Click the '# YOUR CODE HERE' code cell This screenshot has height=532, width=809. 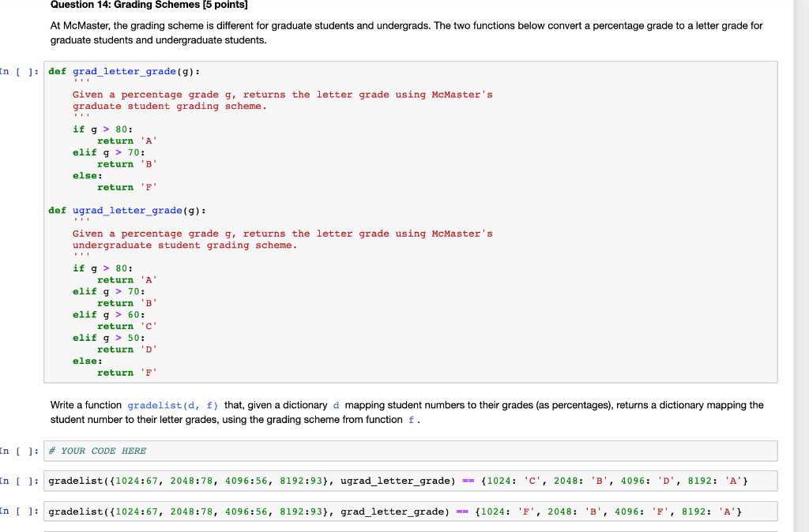411,451
